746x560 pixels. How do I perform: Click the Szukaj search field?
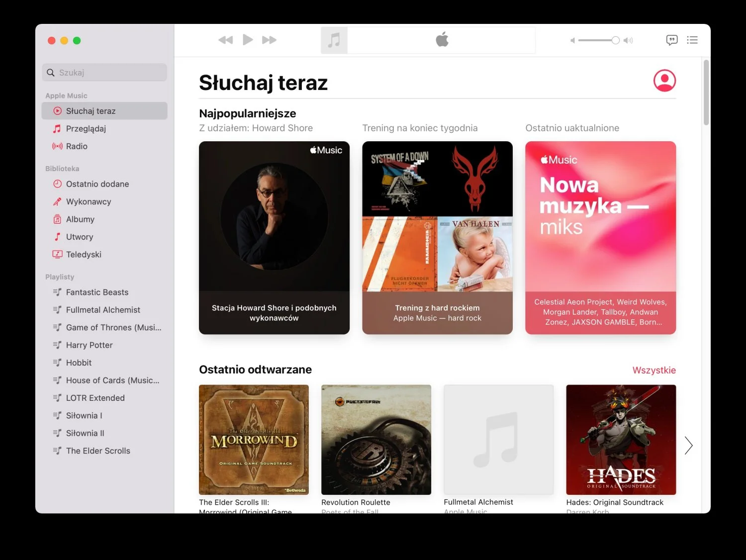pos(104,73)
